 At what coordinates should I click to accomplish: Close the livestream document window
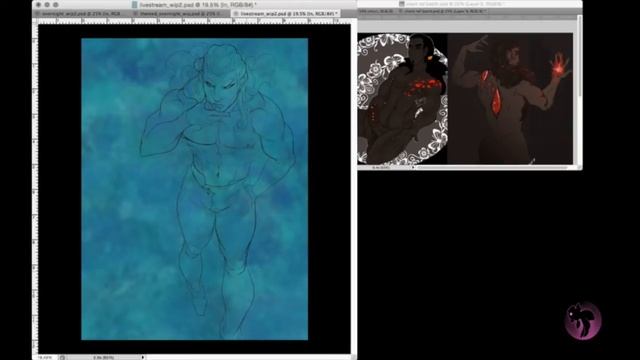38,5
